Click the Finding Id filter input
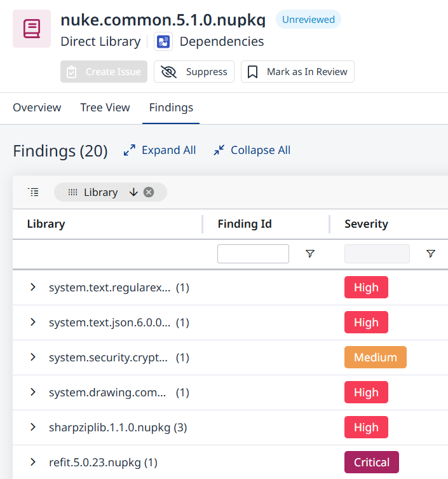Image resolution: width=448 pixels, height=479 pixels. (x=253, y=254)
